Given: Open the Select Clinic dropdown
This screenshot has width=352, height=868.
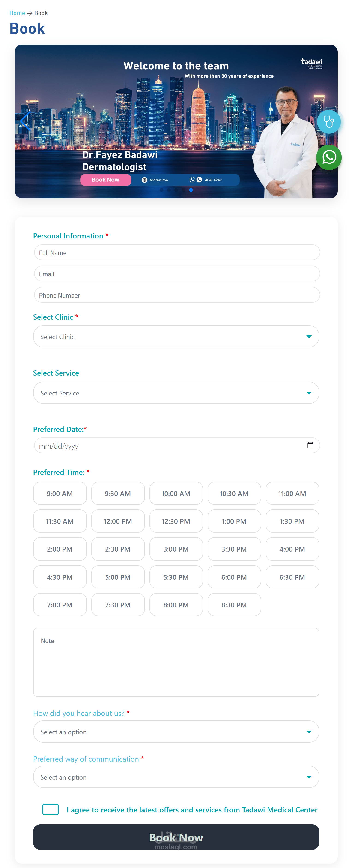Looking at the screenshot, I should [x=176, y=336].
